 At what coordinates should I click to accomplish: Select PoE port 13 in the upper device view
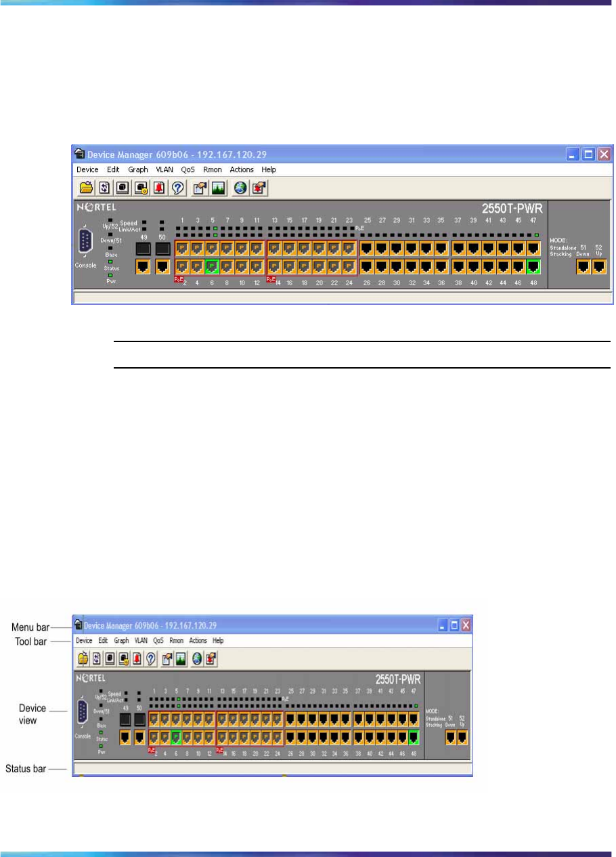pyautogui.click(x=275, y=248)
